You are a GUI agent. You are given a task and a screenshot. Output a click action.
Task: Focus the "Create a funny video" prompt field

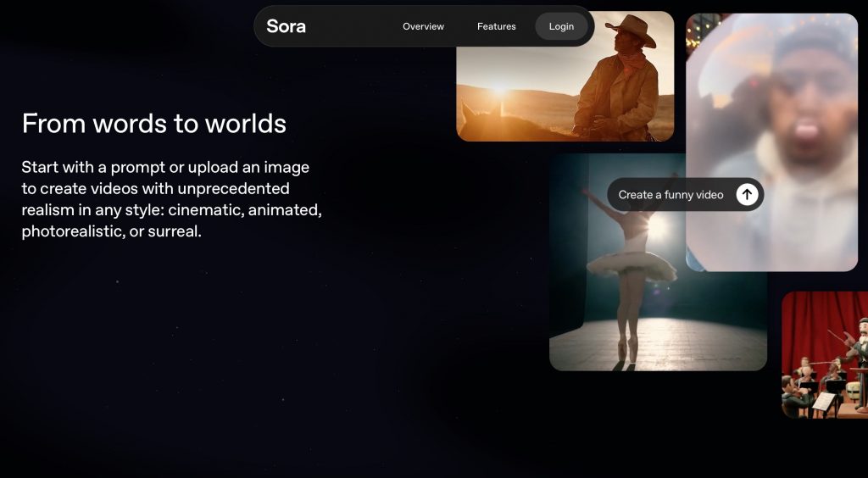pos(670,195)
